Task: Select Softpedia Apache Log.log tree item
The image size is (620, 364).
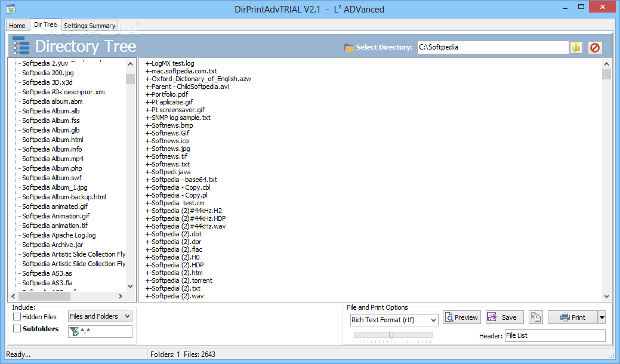Action: pos(59,235)
